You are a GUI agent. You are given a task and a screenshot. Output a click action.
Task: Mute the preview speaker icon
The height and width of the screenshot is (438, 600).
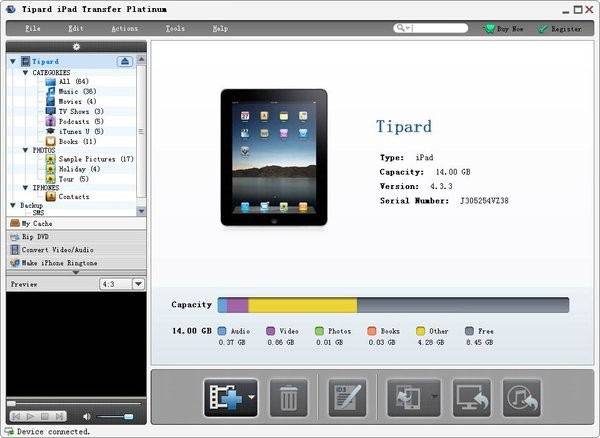(x=87, y=415)
